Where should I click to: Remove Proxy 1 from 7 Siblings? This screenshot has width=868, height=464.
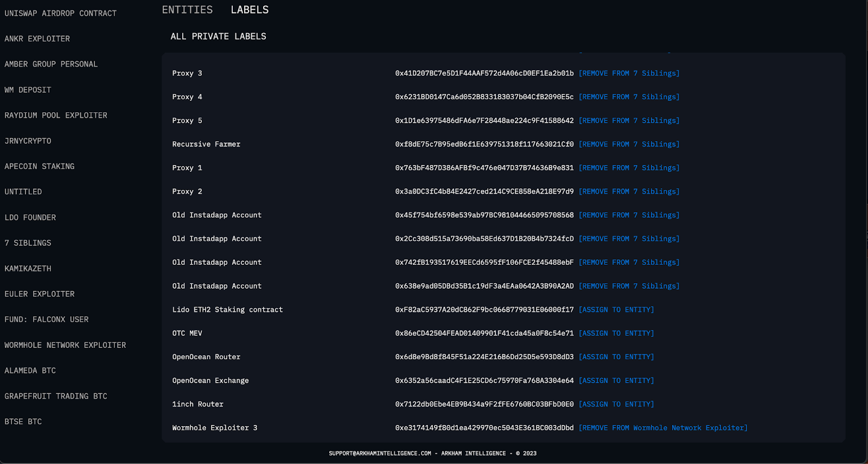click(x=629, y=168)
